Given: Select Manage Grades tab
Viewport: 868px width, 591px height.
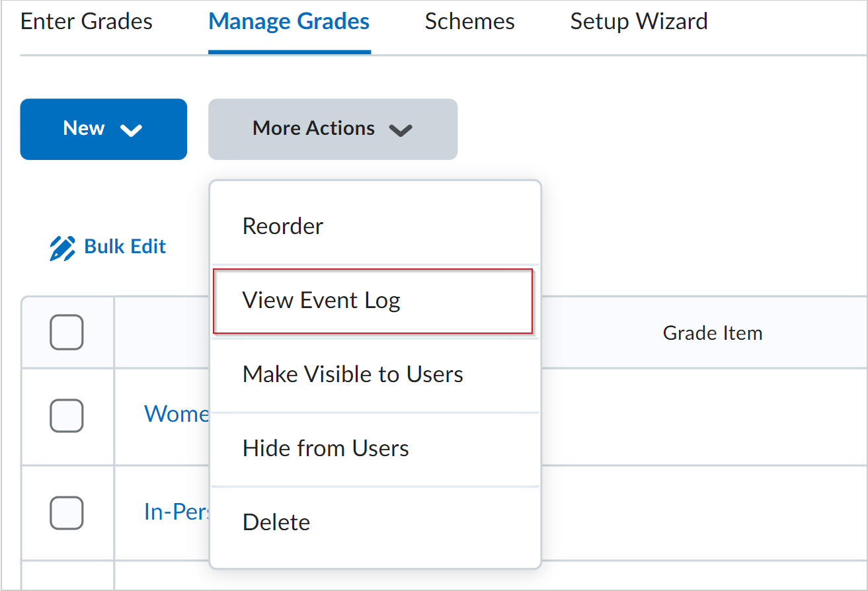Looking at the screenshot, I should click(289, 22).
